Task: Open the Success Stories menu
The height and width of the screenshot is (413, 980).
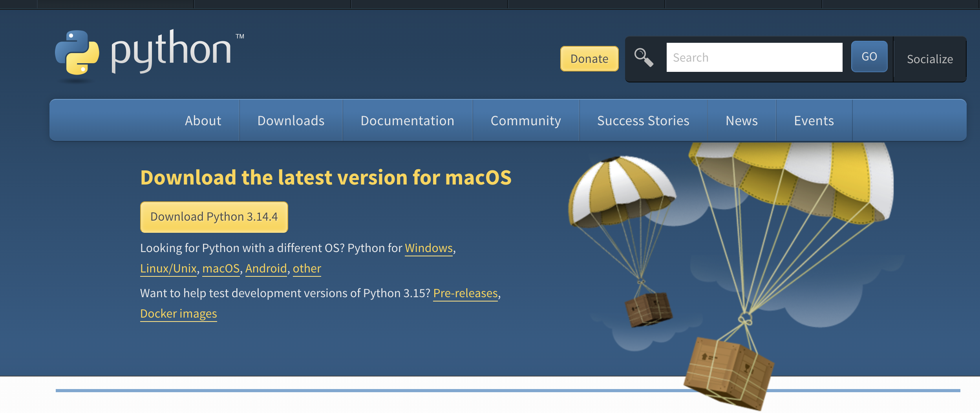Action: [643, 121]
